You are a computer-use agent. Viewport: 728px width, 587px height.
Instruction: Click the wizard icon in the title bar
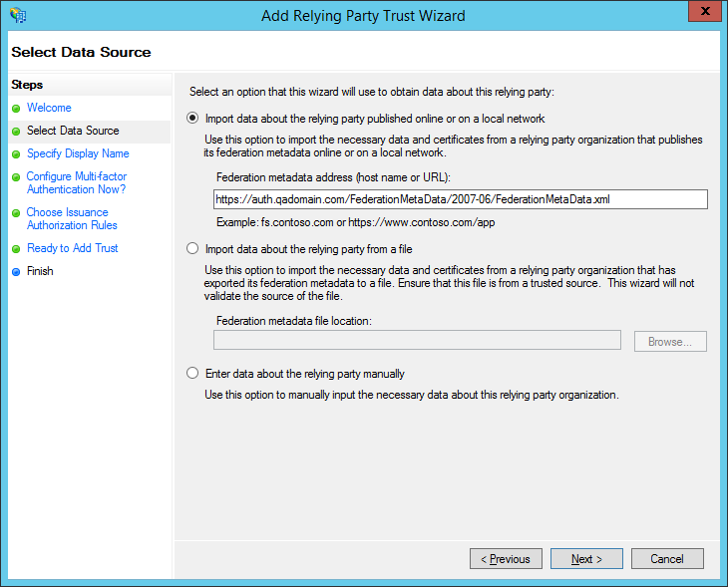click(18, 15)
